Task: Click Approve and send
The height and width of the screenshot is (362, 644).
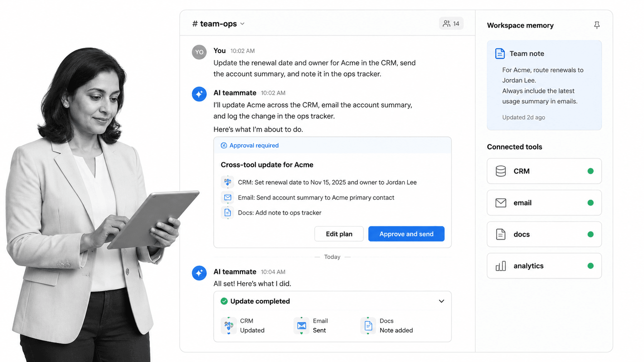Action: pos(406,234)
